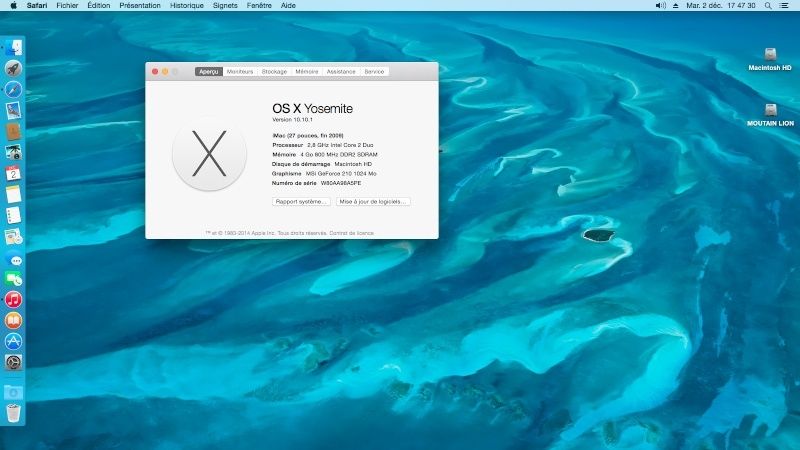The image size is (800, 450).
Task: Open the Fenêtre menu
Action: pyautogui.click(x=259, y=5)
